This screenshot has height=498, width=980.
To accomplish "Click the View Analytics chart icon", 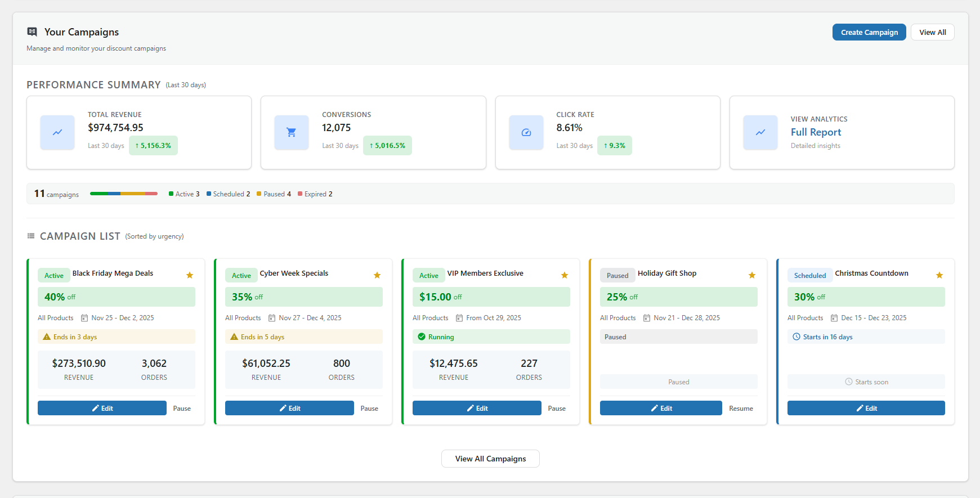I will (760, 132).
